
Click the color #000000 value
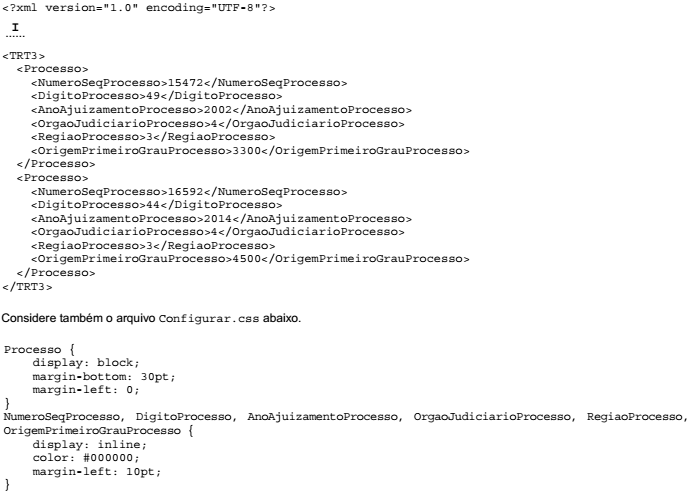(111, 458)
